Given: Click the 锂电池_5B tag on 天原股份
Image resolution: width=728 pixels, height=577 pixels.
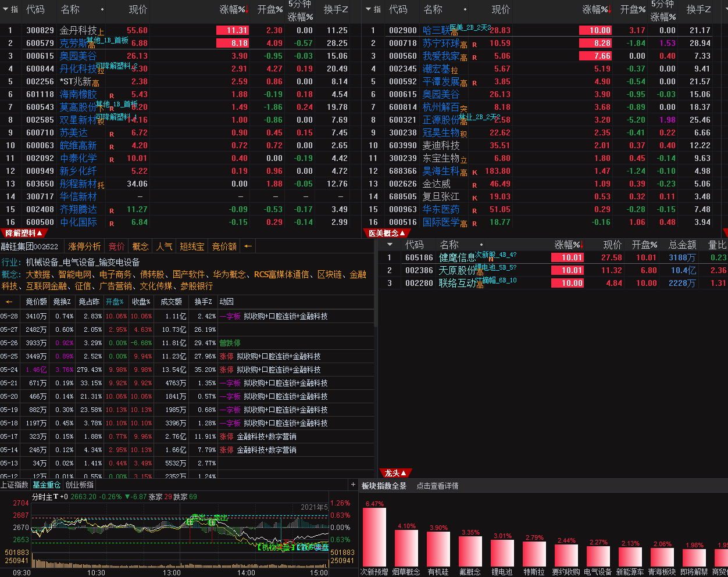Looking at the screenshot, I should [x=495, y=267].
